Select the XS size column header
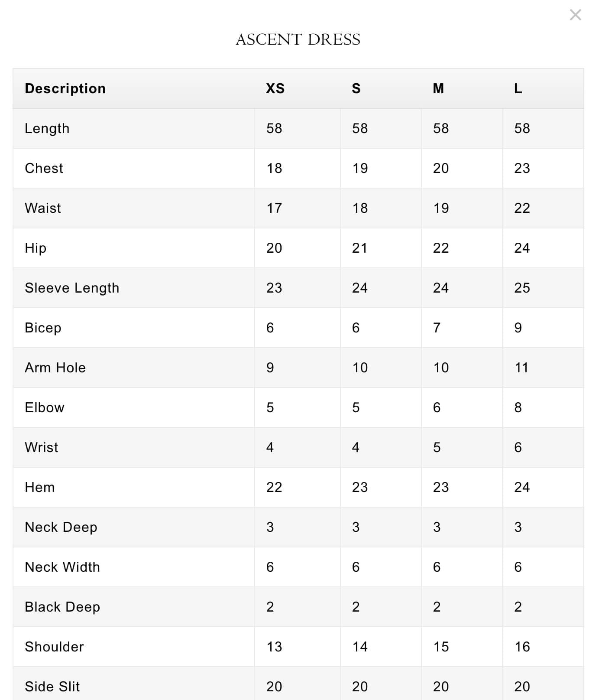589x700 pixels. pyautogui.click(x=275, y=88)
